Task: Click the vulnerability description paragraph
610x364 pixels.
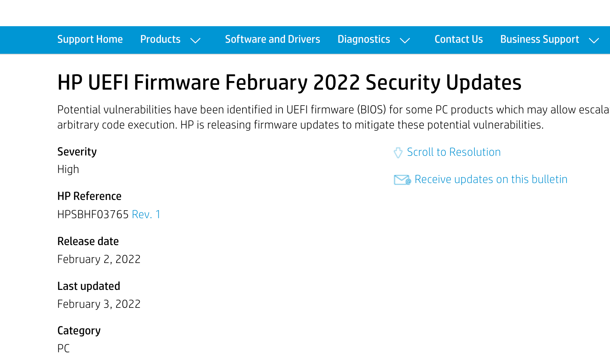Action: click(333, 117)
